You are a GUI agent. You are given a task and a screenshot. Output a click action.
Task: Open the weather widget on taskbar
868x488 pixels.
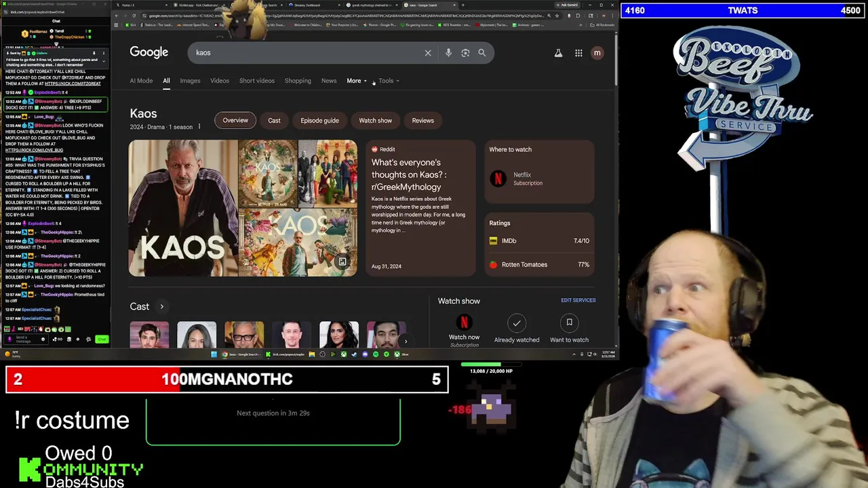pos(12,354)
